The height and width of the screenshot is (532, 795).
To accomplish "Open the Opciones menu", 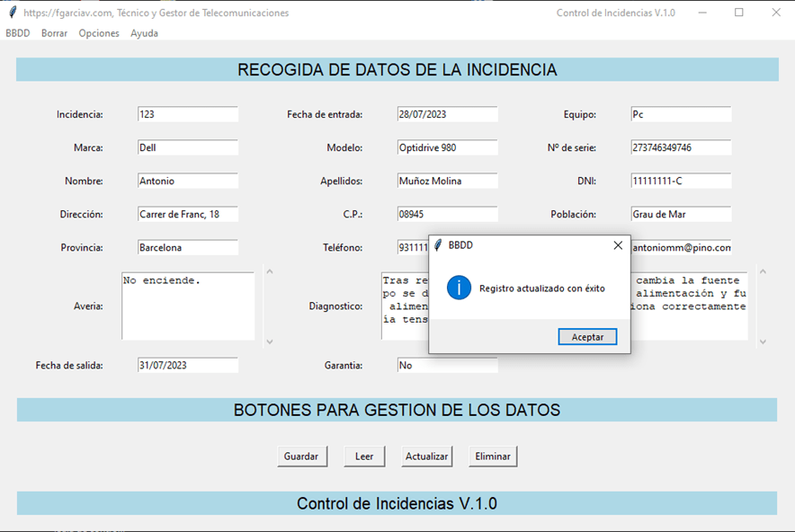I will pyautogui.click(x=99, y=33).
